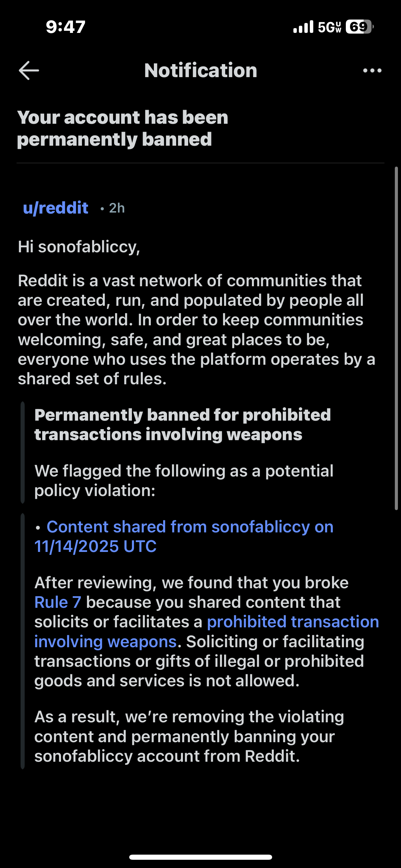Tap the 5G network indicator
This screenshot has width=401, height=868.
pos(329,27)
